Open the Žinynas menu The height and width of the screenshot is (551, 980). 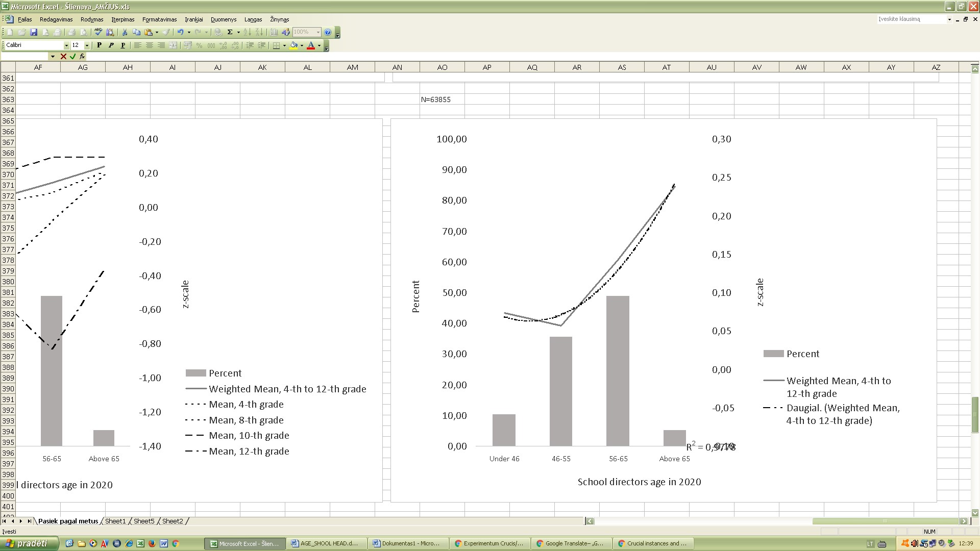pos(279,19)
